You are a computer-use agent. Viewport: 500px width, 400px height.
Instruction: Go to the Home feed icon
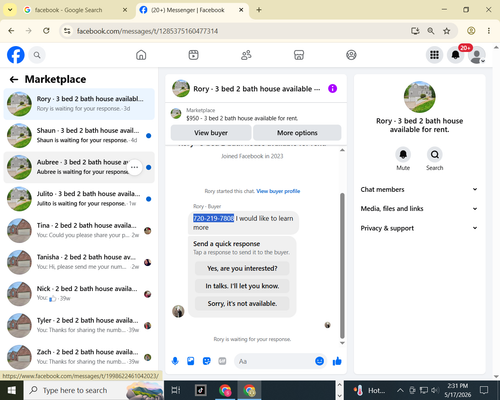coord(141,55)
